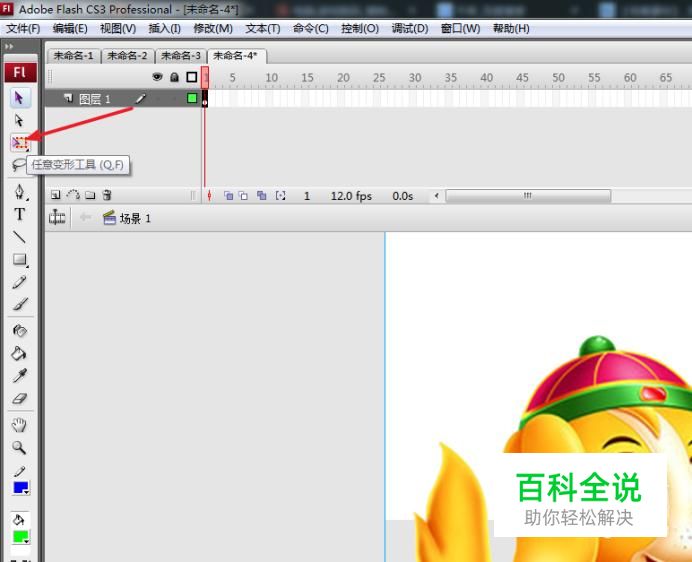The width and height of the screenshot is (692, 562).
Task: Open the 插入(I) menu
Action: (x=165, y=29)
